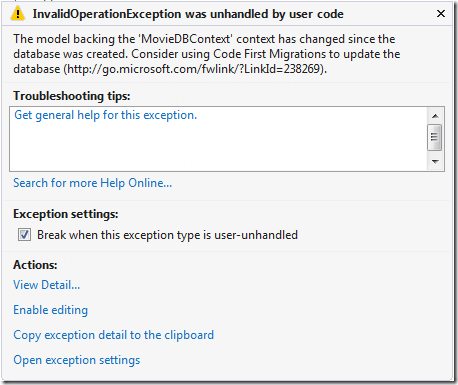This screenshot has height=385, width=458.
Task: Click the troubleshooting tips scroll down arrow
Action: pyautogui.click(x=435, y=162)
